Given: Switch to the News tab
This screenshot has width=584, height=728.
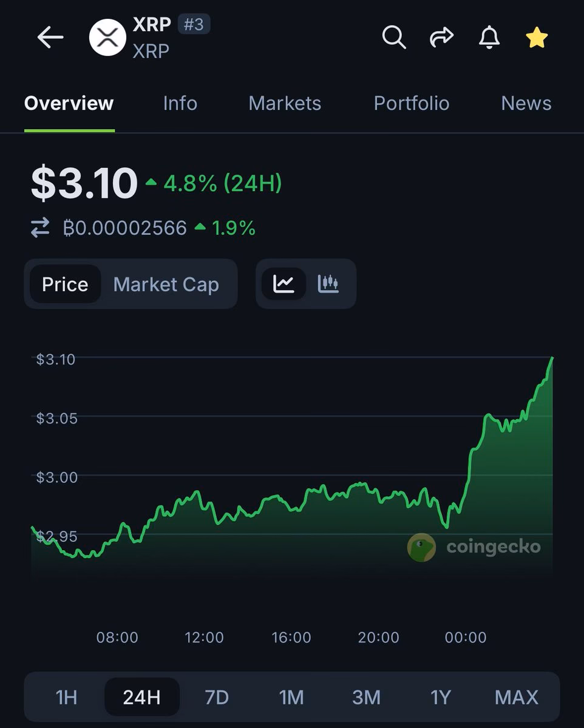Looking at the screenshot, I should click(x=526, y=103).
